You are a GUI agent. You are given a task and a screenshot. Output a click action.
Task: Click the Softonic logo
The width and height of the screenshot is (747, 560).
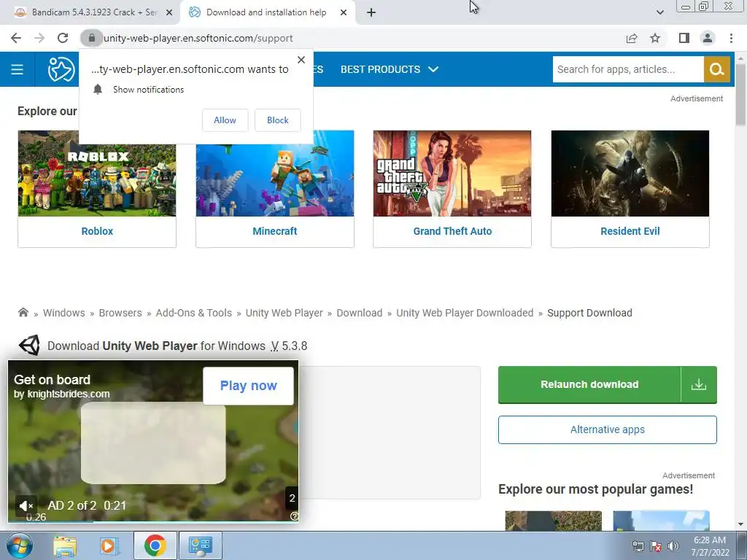(61, 69)
